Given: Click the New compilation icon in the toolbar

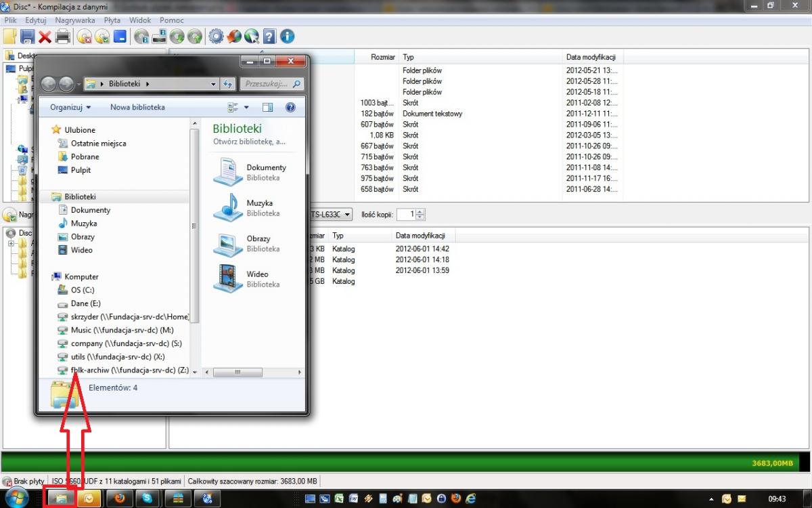Looking at the screenshot, I should coord(10,37).
